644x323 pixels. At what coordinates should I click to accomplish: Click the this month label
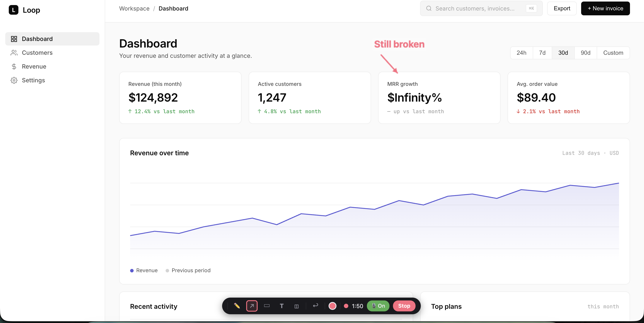click(603, 307)
